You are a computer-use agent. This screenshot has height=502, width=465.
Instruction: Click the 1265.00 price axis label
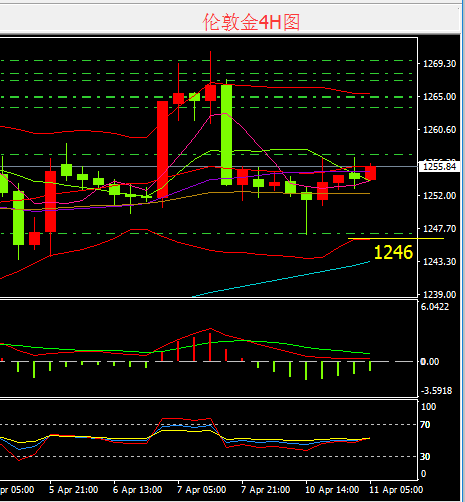click(x=439, y=96)
